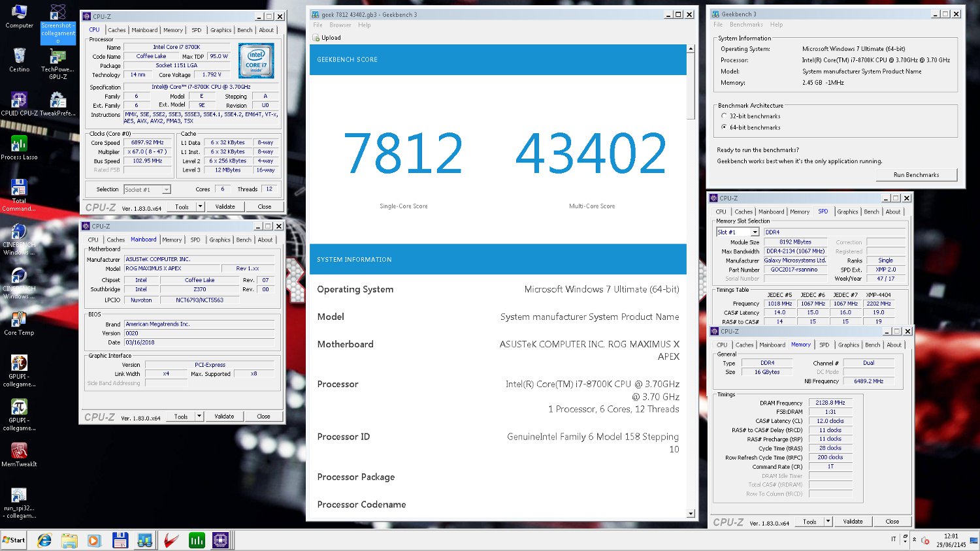This screenshot has width=980, height=551.
Task: Click scroll up arrow in Geekbench results
Action: point(691,48)
